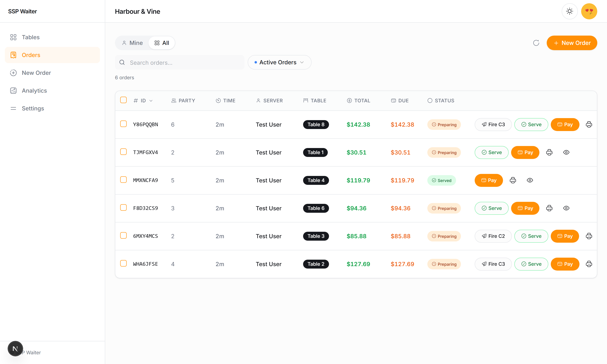Refresh the orders list
The height and width of the screenshot is (364, 607).
[x=536, y=43]
